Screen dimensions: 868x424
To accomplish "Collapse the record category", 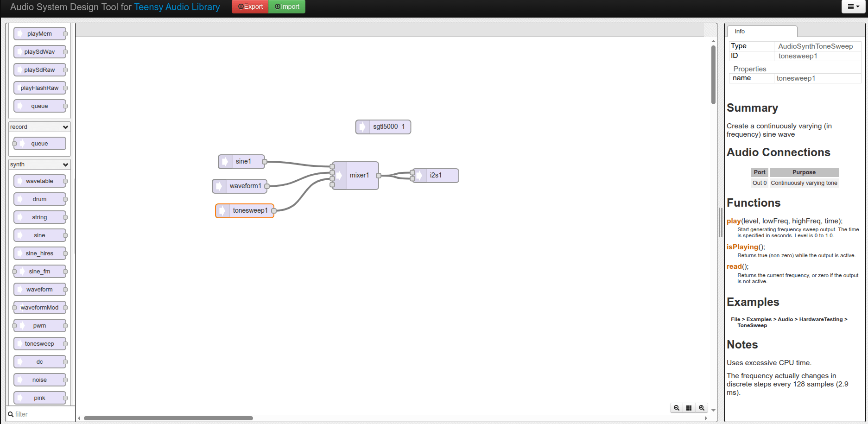I will [x=65, y=127].
